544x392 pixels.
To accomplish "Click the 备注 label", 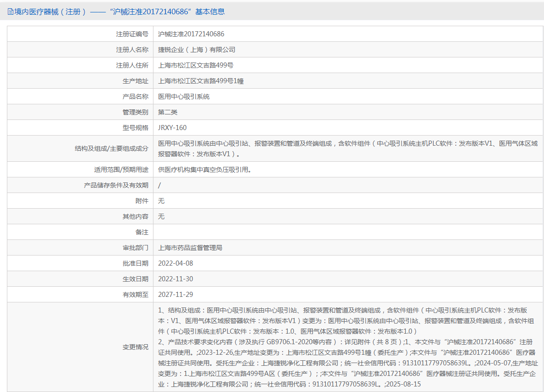I will click(142, 232).
